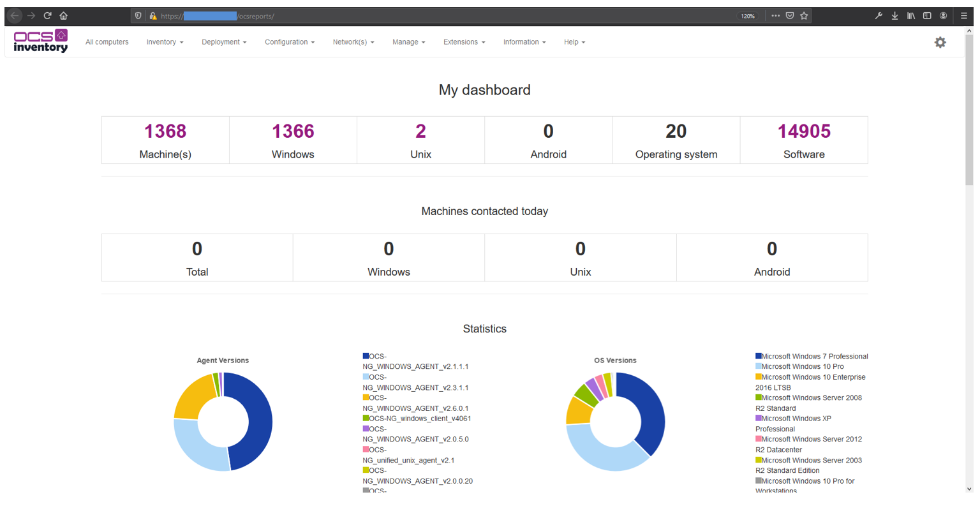Go back to the previous browser page
The image size is (980, 513).
pyautogui.click(x=15, y=15)
